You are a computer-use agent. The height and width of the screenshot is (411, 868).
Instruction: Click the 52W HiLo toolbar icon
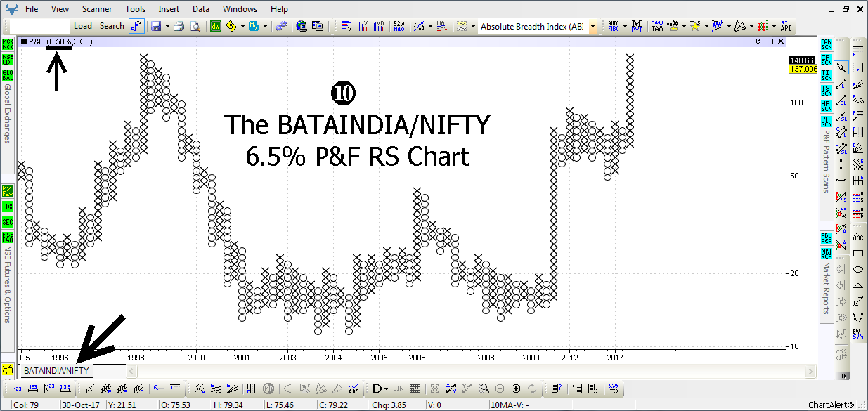pyautogui.click(x=399, y=26)
